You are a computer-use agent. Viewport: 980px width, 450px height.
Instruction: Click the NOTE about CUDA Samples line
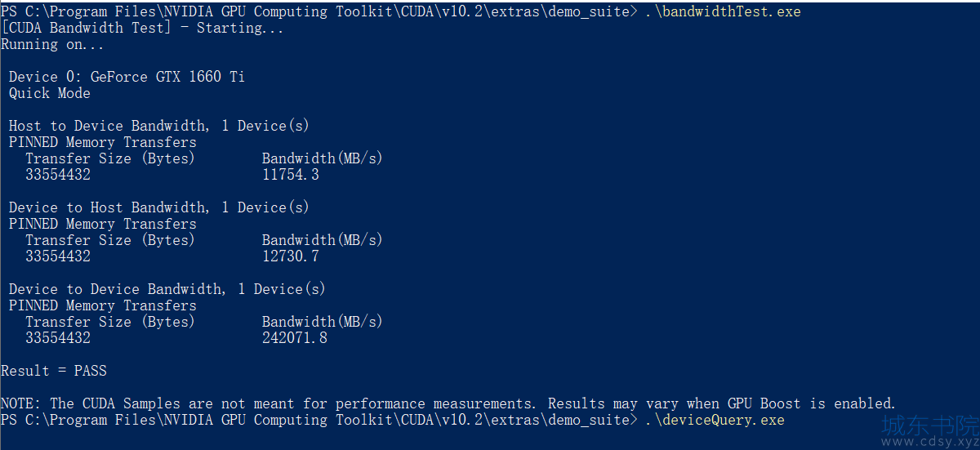(x=448, y=403)
